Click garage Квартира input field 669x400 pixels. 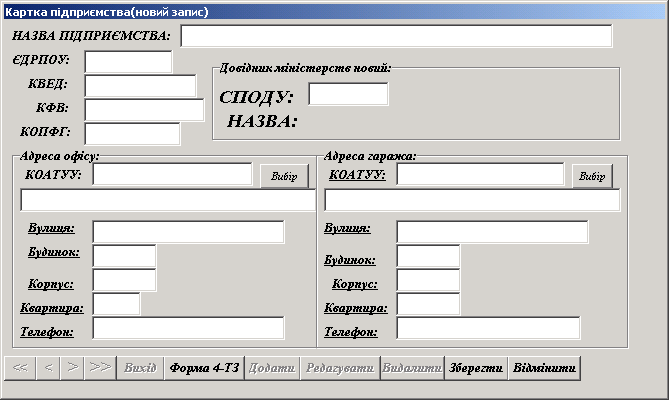[x=428, y=304]
